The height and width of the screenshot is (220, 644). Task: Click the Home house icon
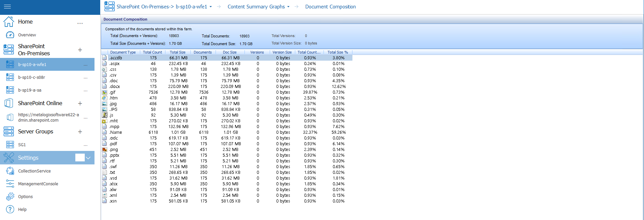pos(9,22)
